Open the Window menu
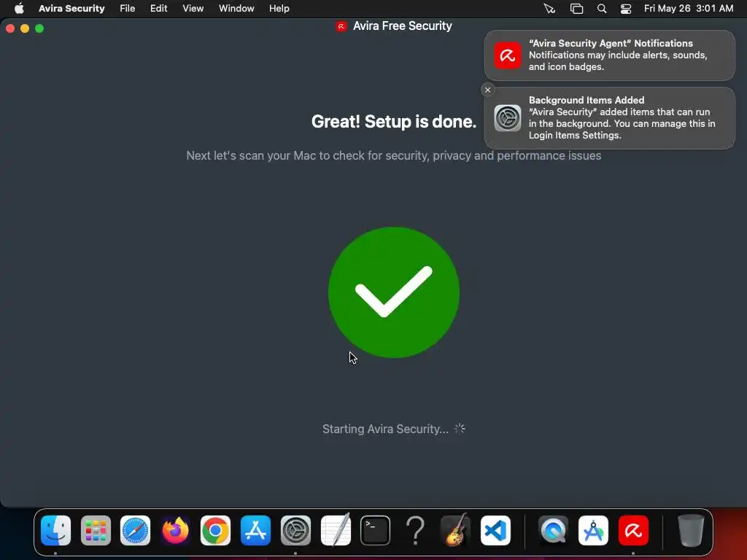Image resolution: width=747 pixels, height=560 pixels. tap(236, 9)
